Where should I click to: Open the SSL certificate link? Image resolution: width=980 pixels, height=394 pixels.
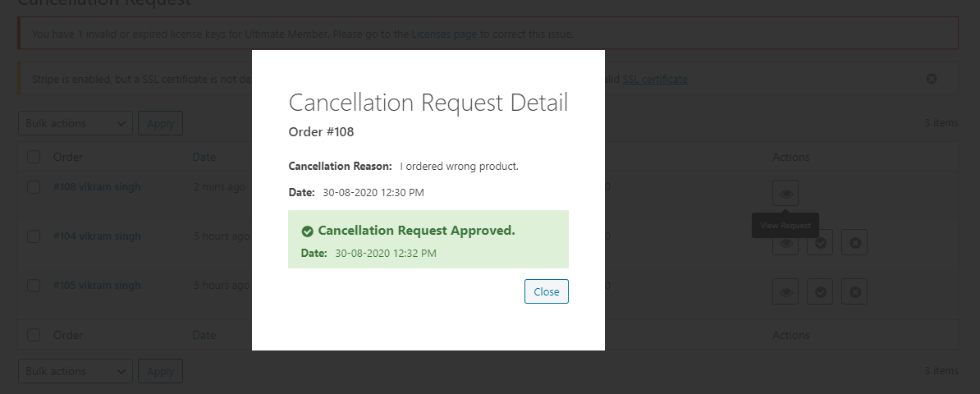[x=655, y=80]
